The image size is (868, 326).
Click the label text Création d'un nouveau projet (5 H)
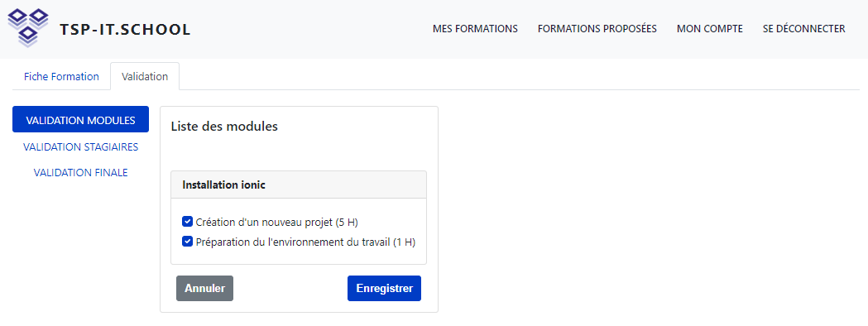(x=277, y=223)
